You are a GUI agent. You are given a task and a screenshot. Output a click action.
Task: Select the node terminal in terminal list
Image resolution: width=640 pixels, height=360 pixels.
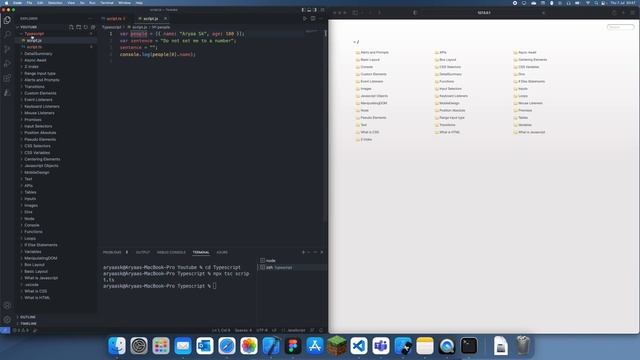click(292, 260)
